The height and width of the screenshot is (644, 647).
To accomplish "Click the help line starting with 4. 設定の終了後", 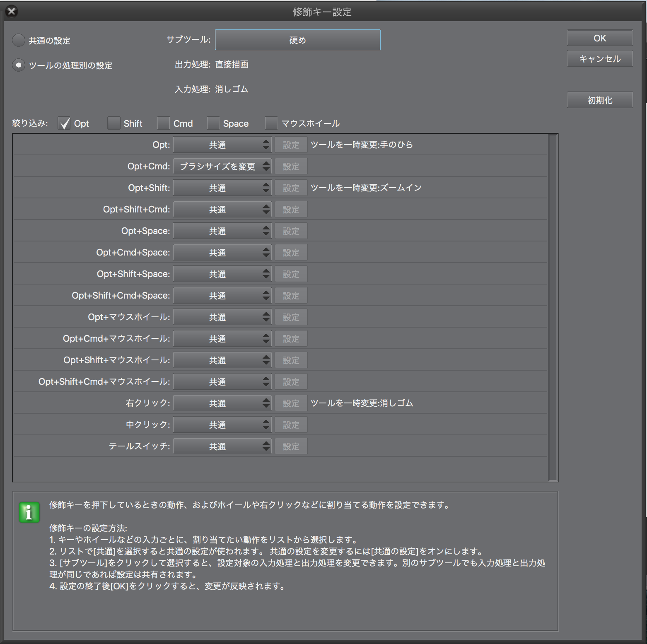I will click(167, 586).
